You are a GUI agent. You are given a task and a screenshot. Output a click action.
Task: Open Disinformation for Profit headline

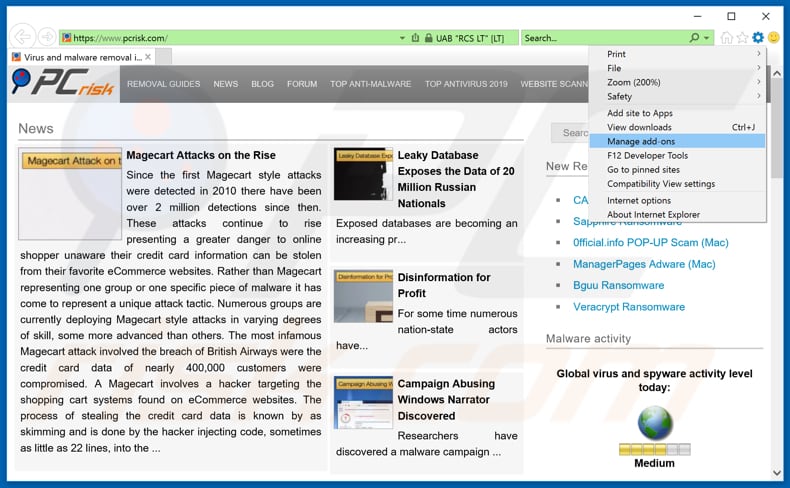(444, 285)
